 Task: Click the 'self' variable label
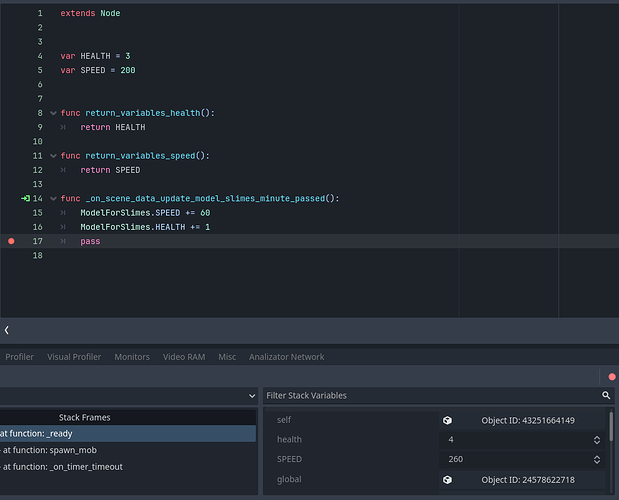pyautogui.click(x=284, y=419)
